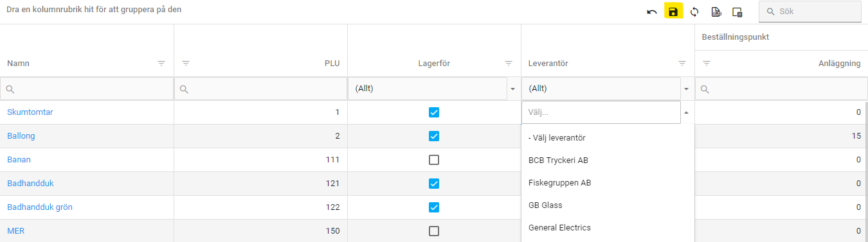The width and height of the screenshot is (868, 242).
Task: Save changes with the highlighted floppy disk icon
Action: (x=673, y=12)
